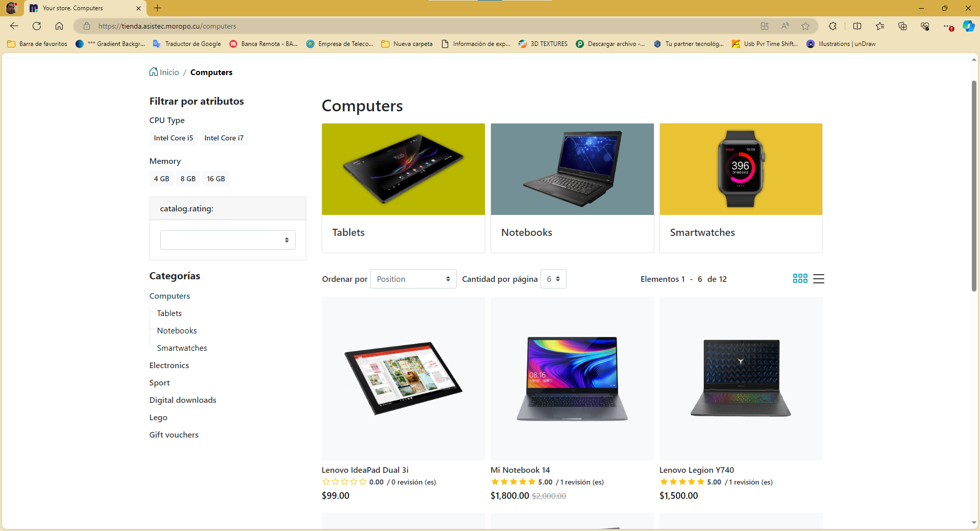980x531 pixels.
Task: Open the catalog.rating dropdown
Action: pos(228,240)
